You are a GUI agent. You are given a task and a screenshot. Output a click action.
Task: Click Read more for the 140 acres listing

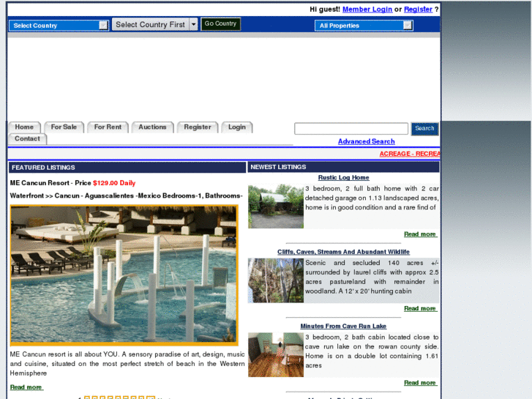420,308
